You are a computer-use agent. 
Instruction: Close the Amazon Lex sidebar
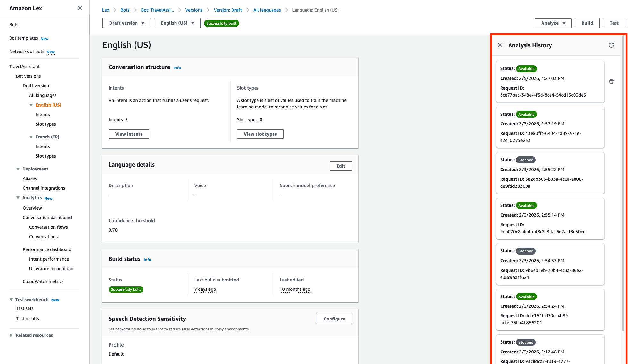80,8
